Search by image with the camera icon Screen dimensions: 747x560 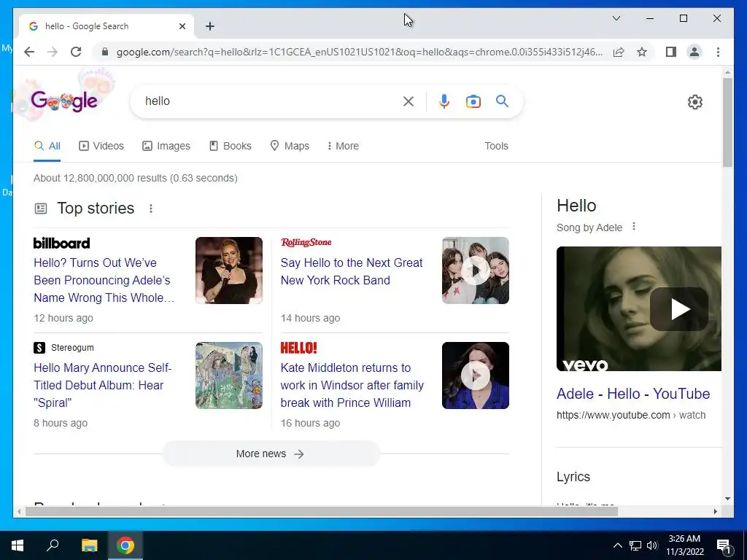[473, 101]
